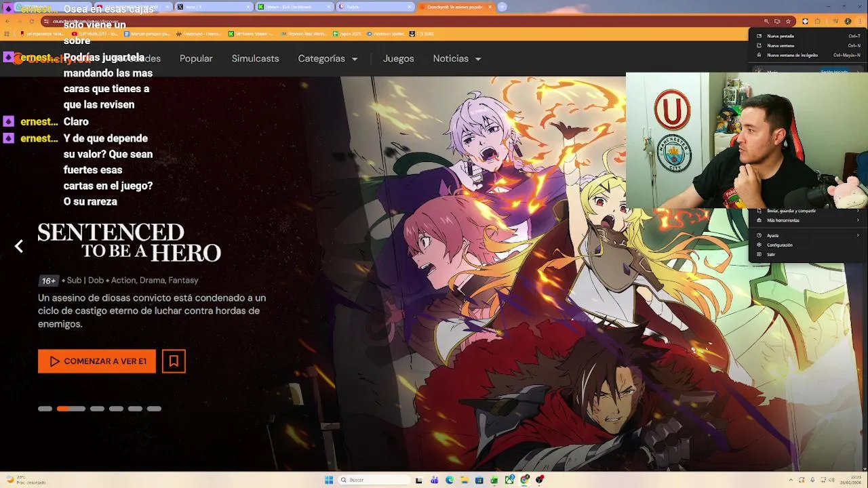
Task: Click the browser back arrow
Action: (7, 21)
